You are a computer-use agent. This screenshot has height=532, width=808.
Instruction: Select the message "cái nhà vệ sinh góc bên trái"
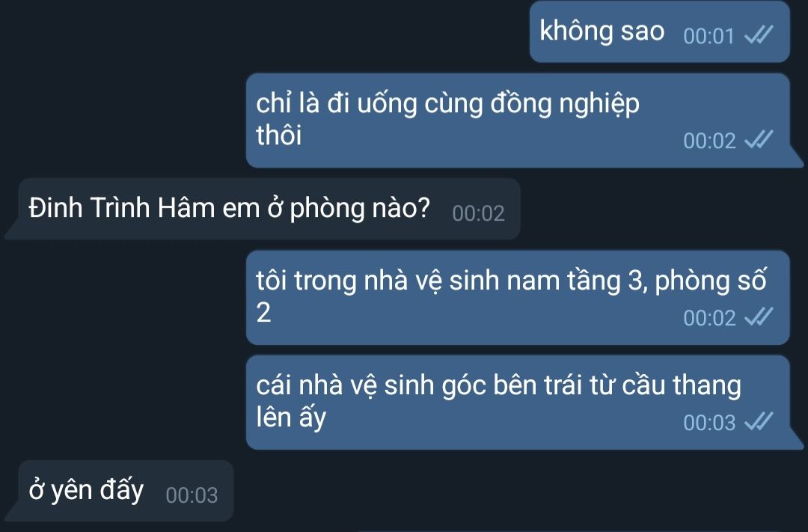coord(518,402)
